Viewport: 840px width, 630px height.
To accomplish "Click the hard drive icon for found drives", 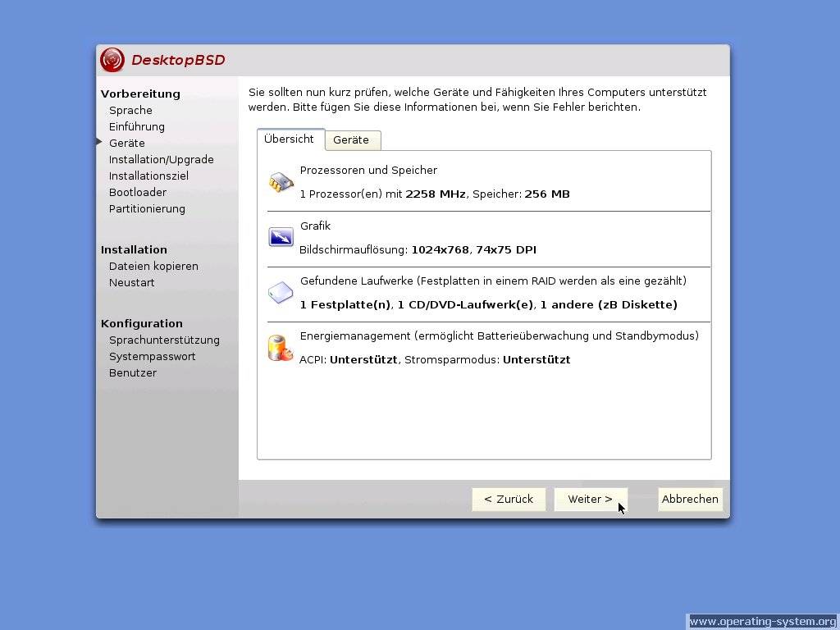I will 281,293.
